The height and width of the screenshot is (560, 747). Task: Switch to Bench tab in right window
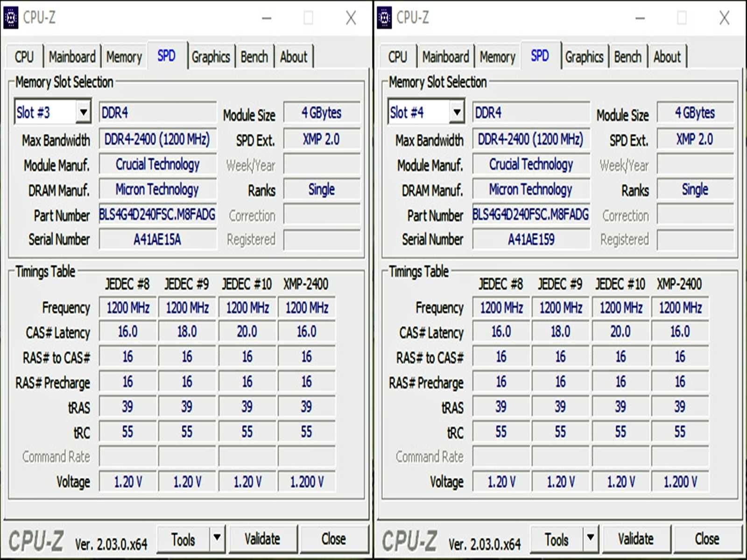tap(627, 57)
